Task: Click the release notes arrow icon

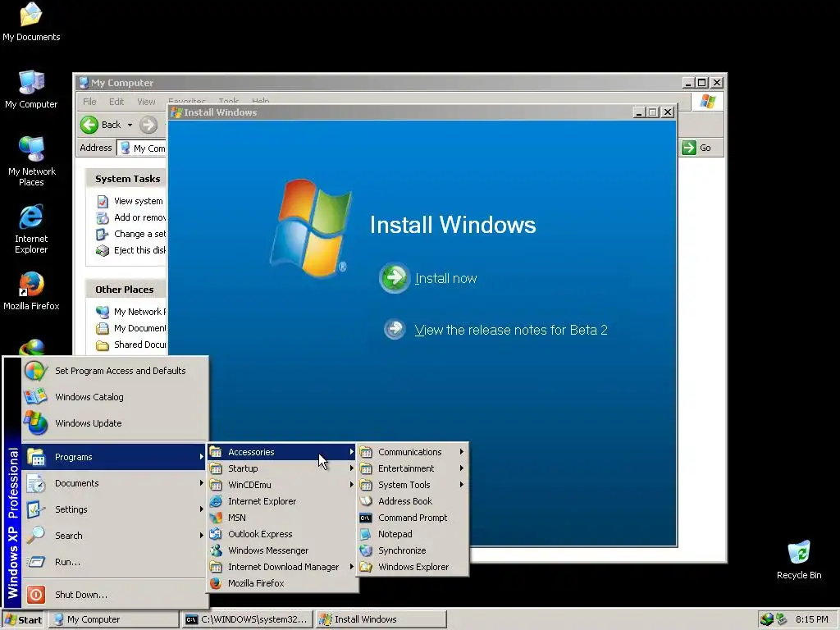Action: pos(395,329)
